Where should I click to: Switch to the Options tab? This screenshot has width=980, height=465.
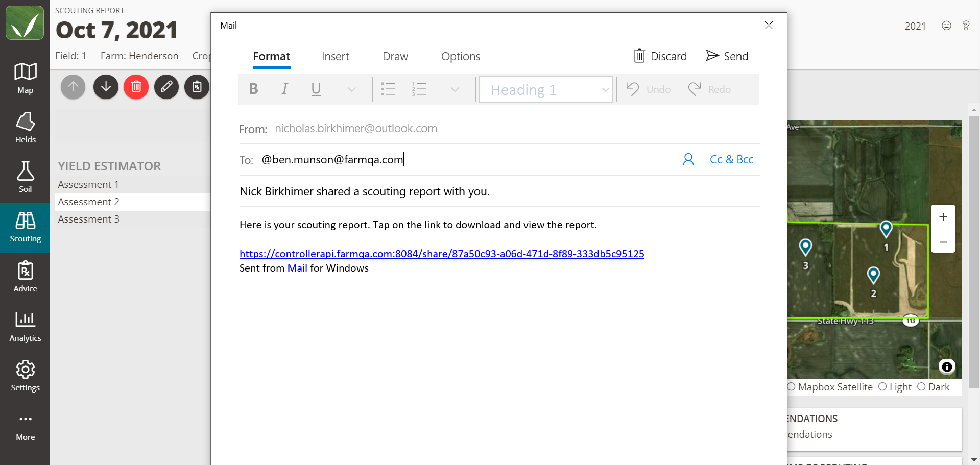coord(461,56)
